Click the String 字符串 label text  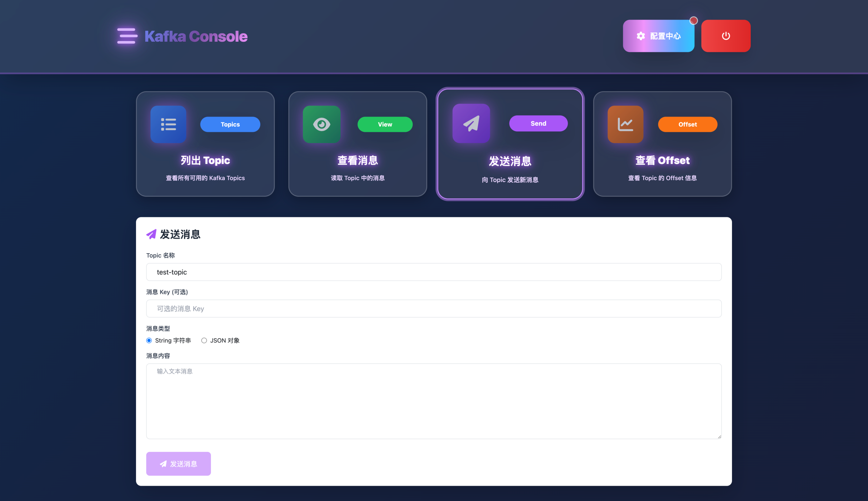[173, 340]
